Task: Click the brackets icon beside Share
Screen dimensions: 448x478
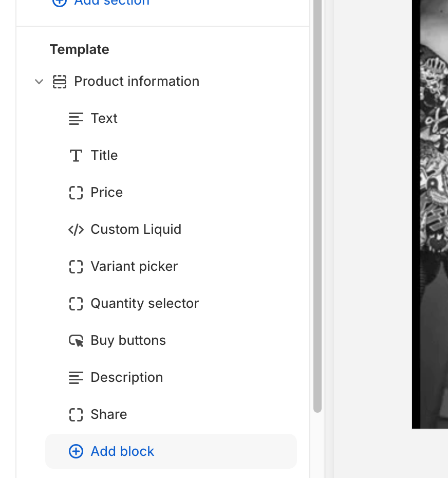Action: (76, 414)
